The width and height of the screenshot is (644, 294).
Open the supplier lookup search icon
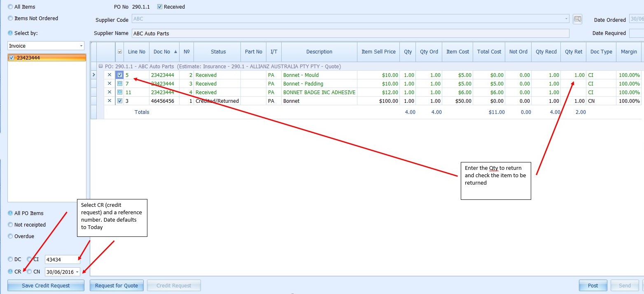(x=577, y=19)
